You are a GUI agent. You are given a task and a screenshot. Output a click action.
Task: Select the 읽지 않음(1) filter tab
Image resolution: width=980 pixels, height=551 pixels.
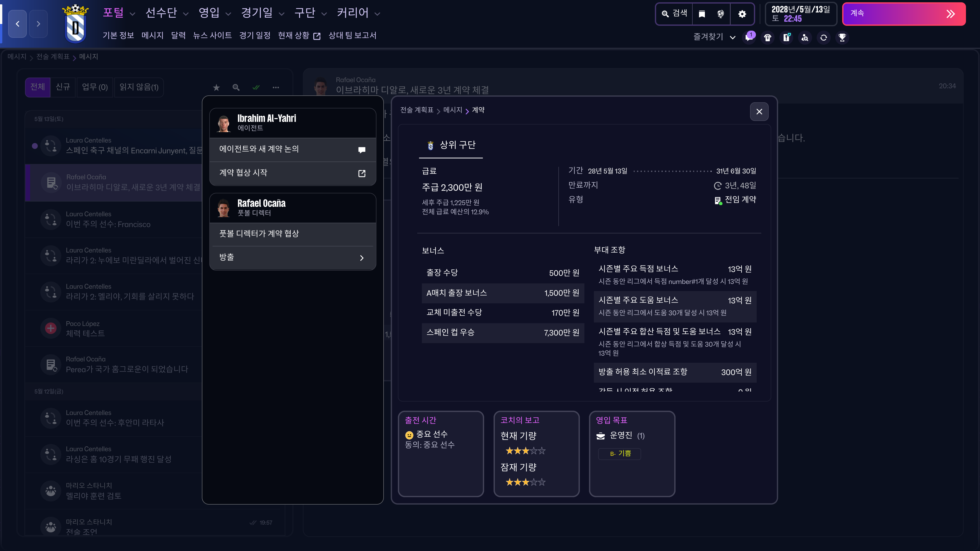(139, 87)
